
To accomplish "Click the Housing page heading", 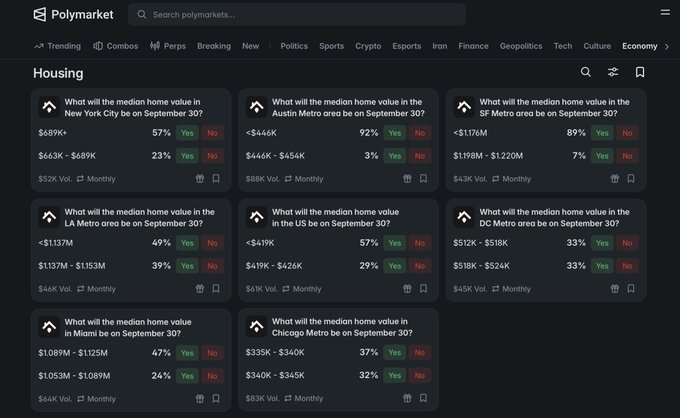I will pyautogui.click(x=58, y=73).
